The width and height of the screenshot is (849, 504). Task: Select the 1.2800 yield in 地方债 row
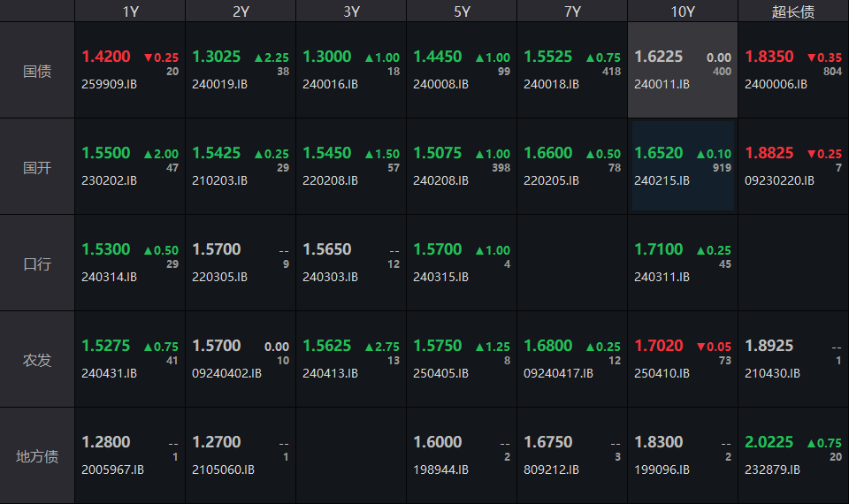tap(106, 442)
